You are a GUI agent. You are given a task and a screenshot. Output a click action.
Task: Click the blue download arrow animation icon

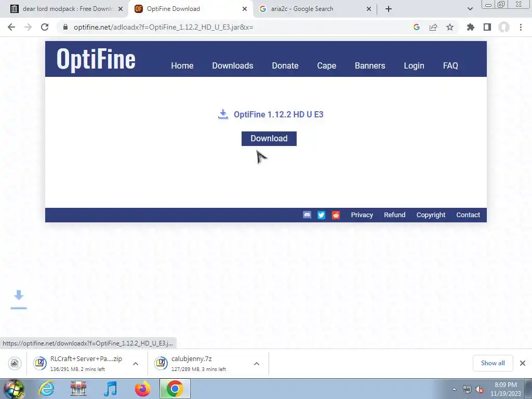(x=19, y=300)
